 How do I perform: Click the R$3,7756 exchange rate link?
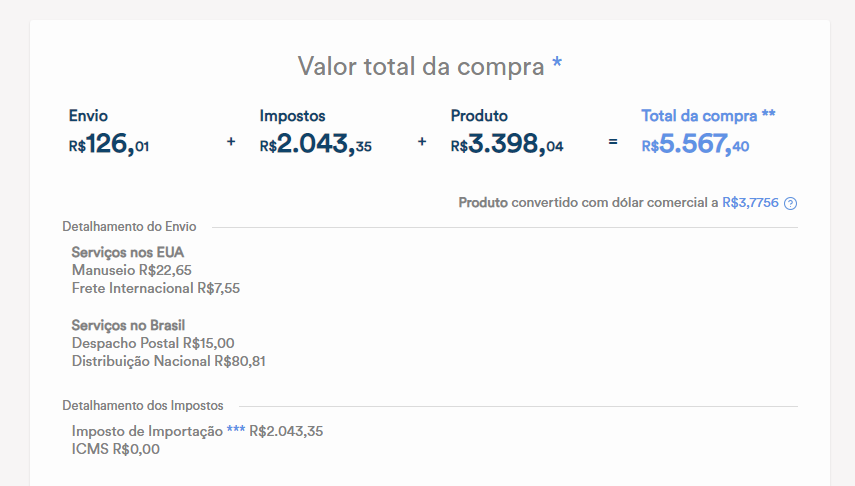[x=751, y=203]
